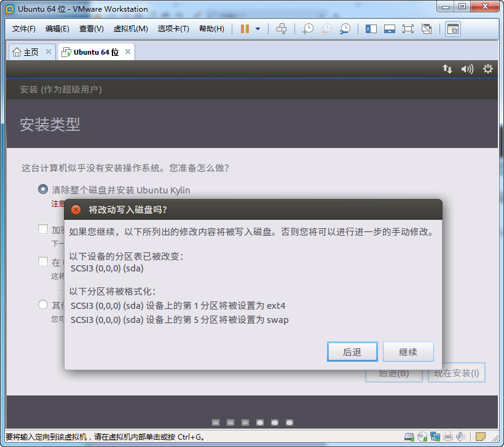This screenshot has height=447, width=504.
Task: Click the greyed revert to snapshot icon
Action: (x=326, y=29)
